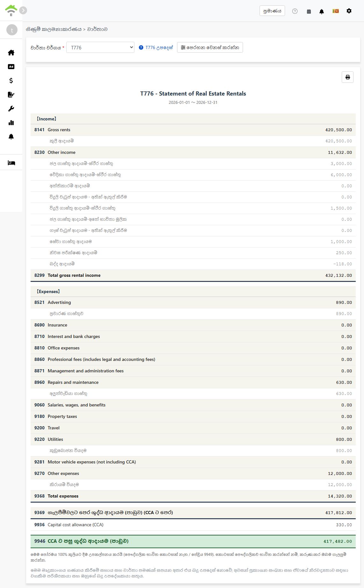Viewport: 364px width, 588px height.
Task: Select the 9220 Utilities row
Action: [193, 439]
